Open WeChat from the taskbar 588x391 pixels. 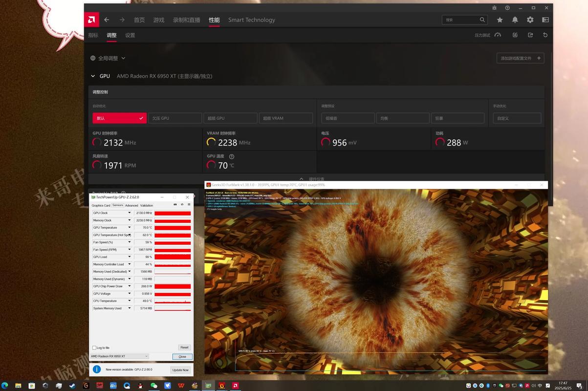tap(154, 386)
